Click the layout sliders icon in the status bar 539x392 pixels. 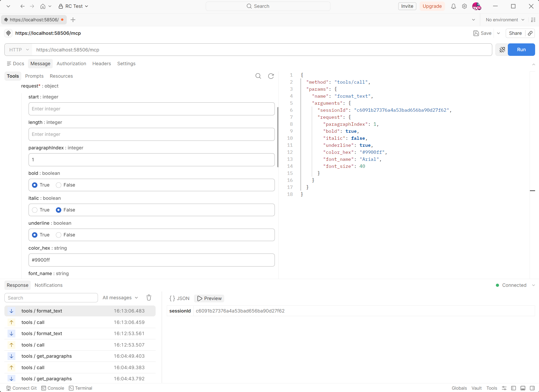pos(504,388)
